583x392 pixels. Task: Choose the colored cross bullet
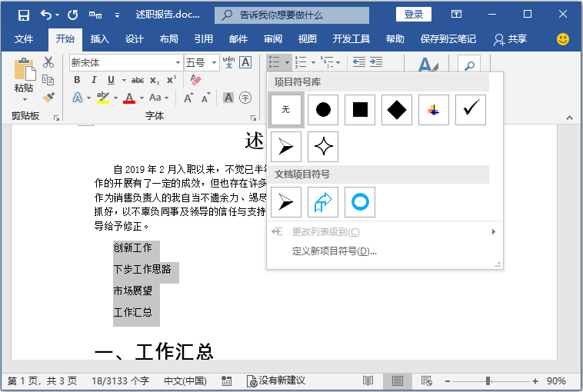(434, 110)
